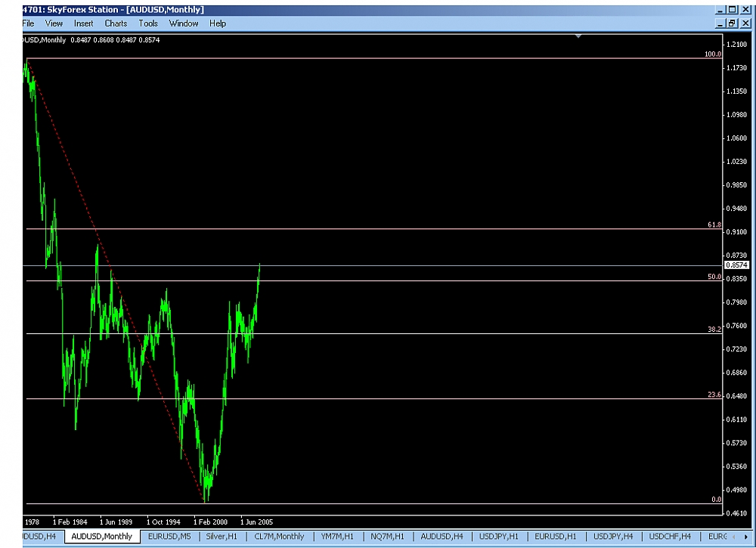The image size is (756, 548).
Task: Open the Tools menu
Action: pos(148,23)
